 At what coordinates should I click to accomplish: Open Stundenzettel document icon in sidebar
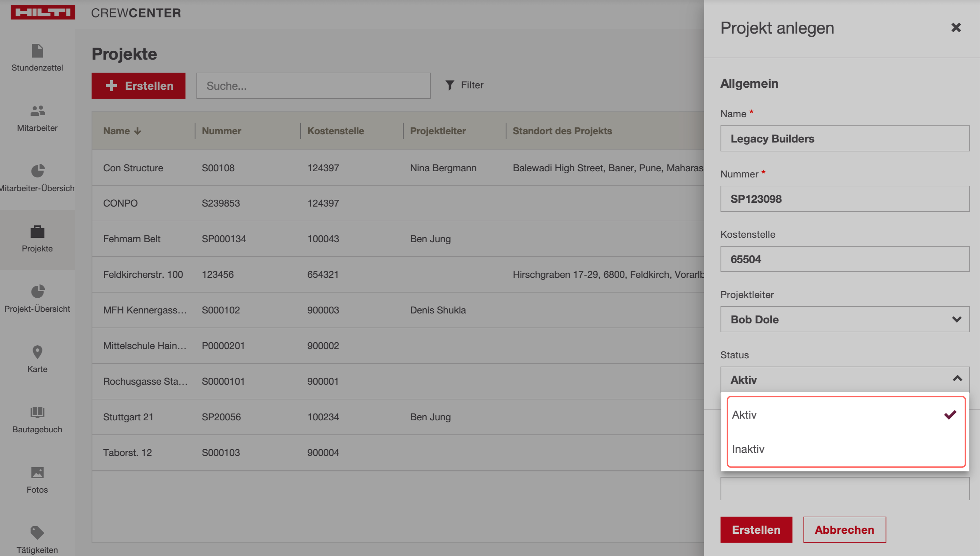coord(37,50)
